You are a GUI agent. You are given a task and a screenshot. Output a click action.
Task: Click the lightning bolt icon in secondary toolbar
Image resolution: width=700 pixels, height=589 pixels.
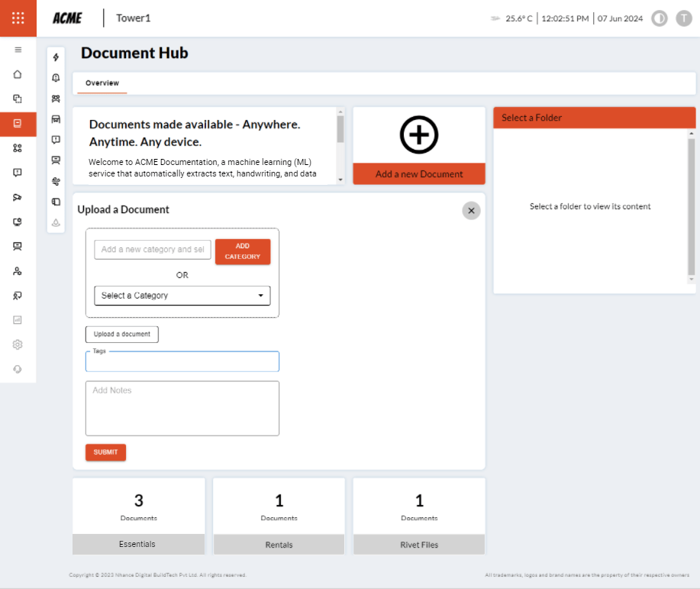[x=56, y=57]
